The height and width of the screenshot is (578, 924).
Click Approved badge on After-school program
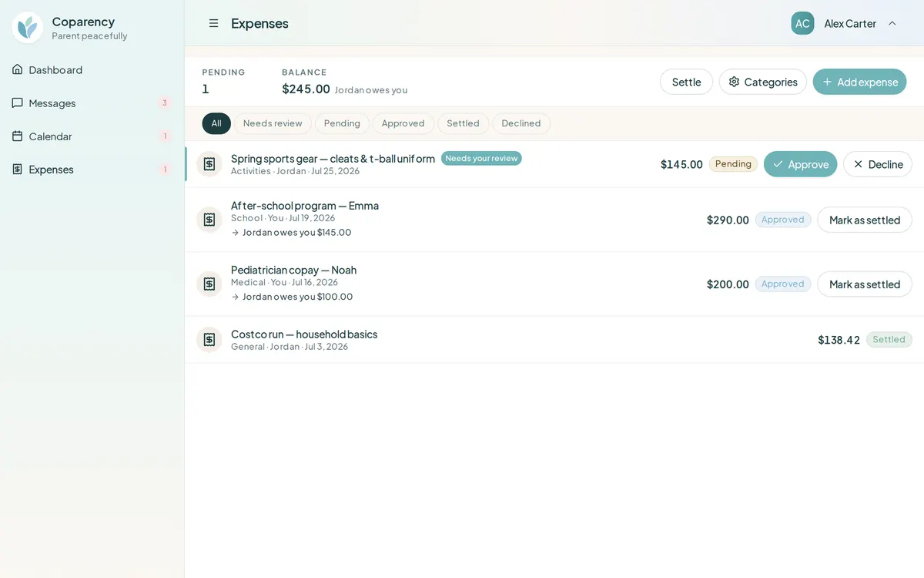click(782, 220)
